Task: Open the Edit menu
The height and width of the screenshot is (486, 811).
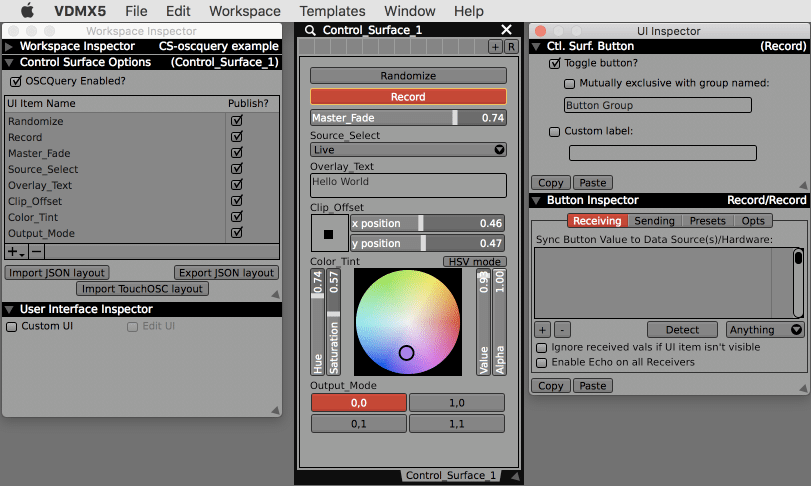Action: [x=178, y=11]
